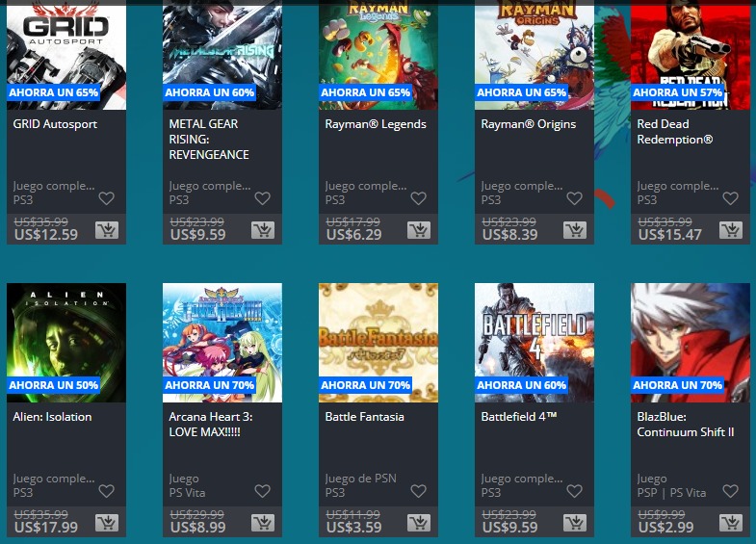Add Battlefield 4 to cart
The image size is (756, 544).
(x=575, y=523)
